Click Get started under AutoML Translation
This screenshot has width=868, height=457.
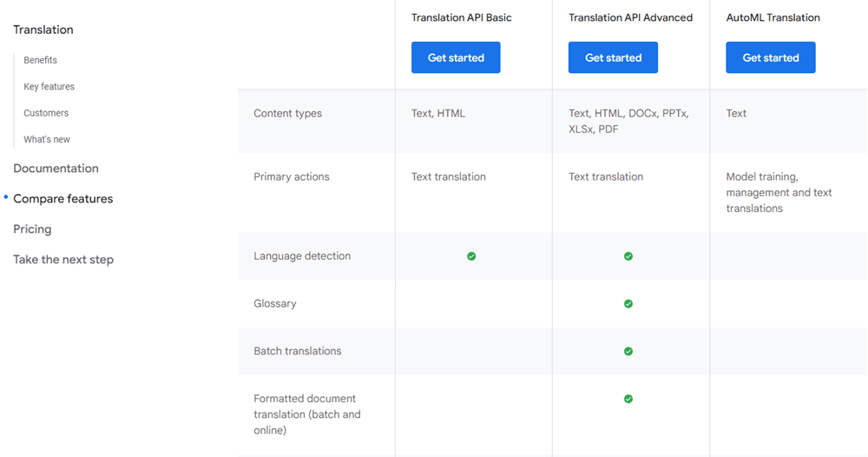(771, 57)
